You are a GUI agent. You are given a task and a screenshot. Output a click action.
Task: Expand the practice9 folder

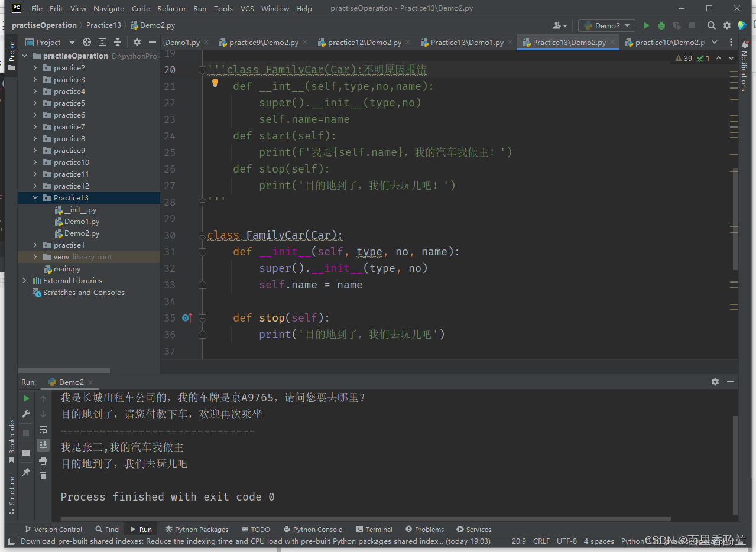click(35, 151)
